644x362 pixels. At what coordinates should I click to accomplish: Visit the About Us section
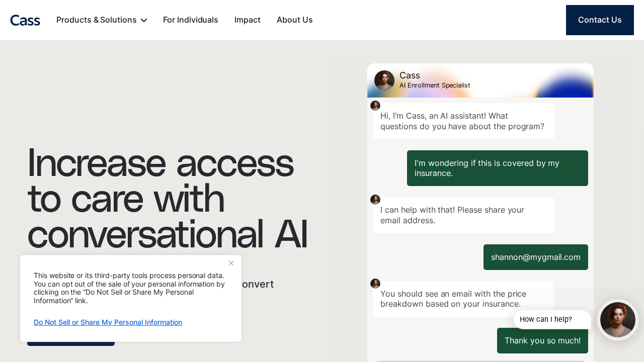pyautogui.click(x=294, y=20)
